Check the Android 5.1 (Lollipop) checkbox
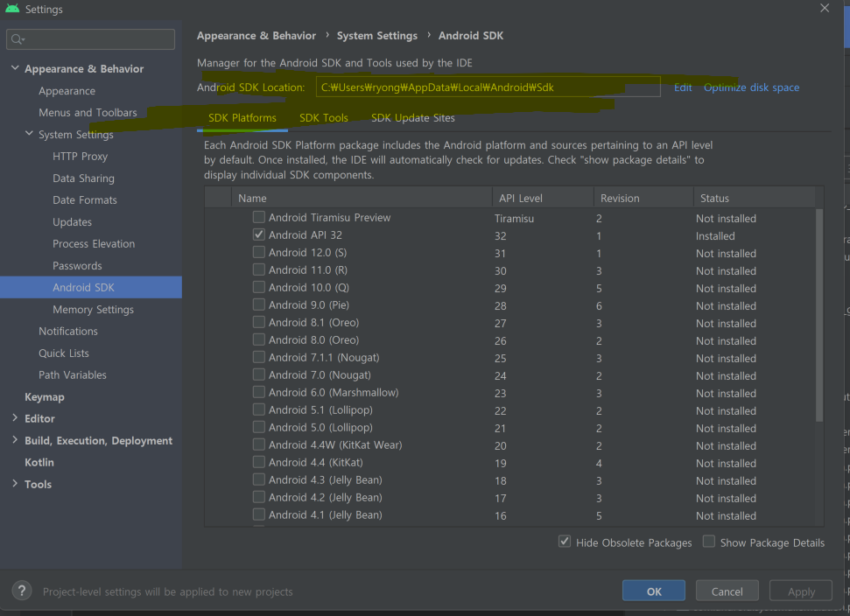850x616 pixels. (x=259, y=409)
